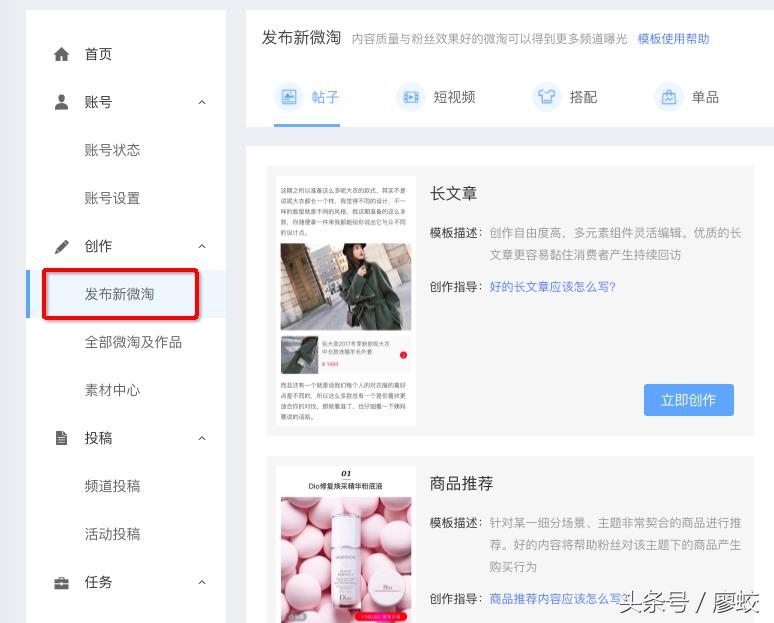Click the person icon beside 账号
The width and height of the screenshot is (774, 623).
(62, 102)
